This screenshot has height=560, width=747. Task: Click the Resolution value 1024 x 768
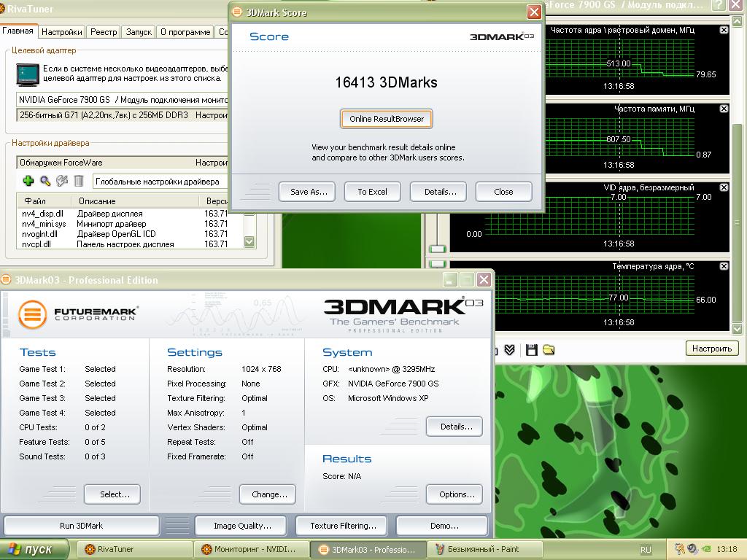click(261, 369)
